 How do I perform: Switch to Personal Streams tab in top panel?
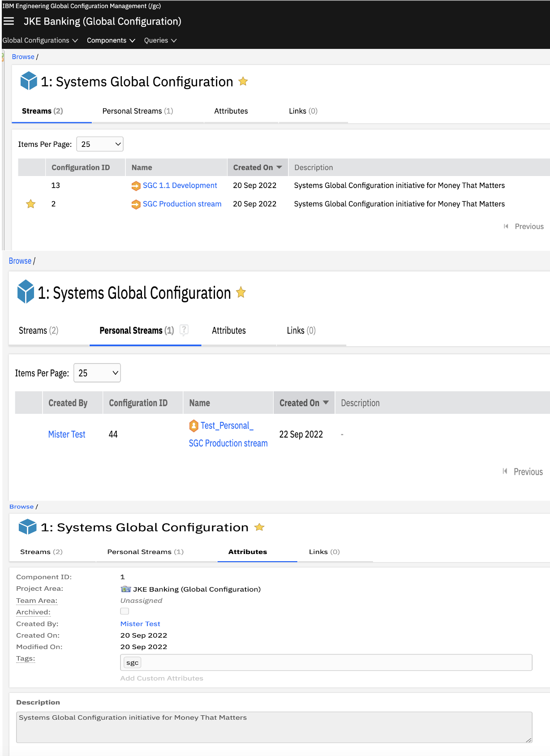(137, 111)
